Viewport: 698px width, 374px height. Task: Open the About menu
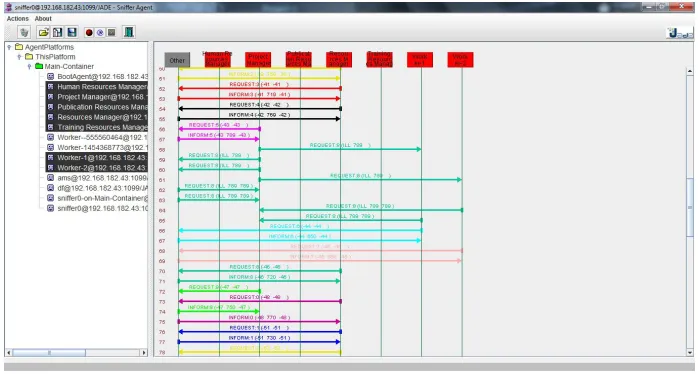coord(43,19)
